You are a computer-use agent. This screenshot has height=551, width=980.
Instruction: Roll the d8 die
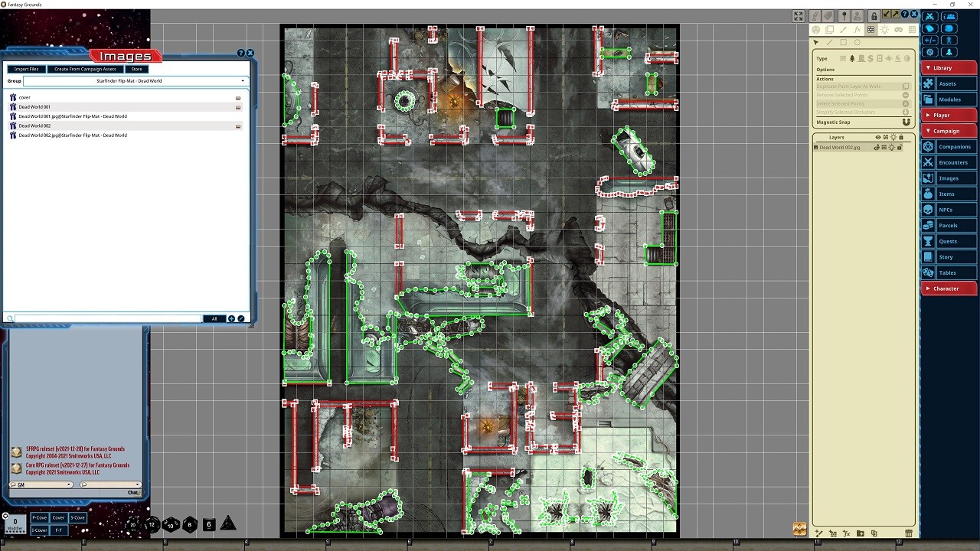[190, 524]
